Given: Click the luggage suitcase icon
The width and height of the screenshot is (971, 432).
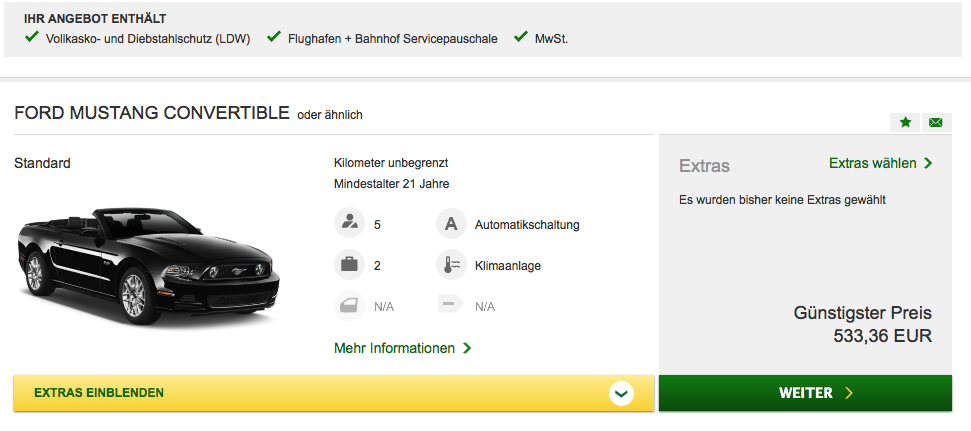Looking at the screenshot, I should point(349,265).
